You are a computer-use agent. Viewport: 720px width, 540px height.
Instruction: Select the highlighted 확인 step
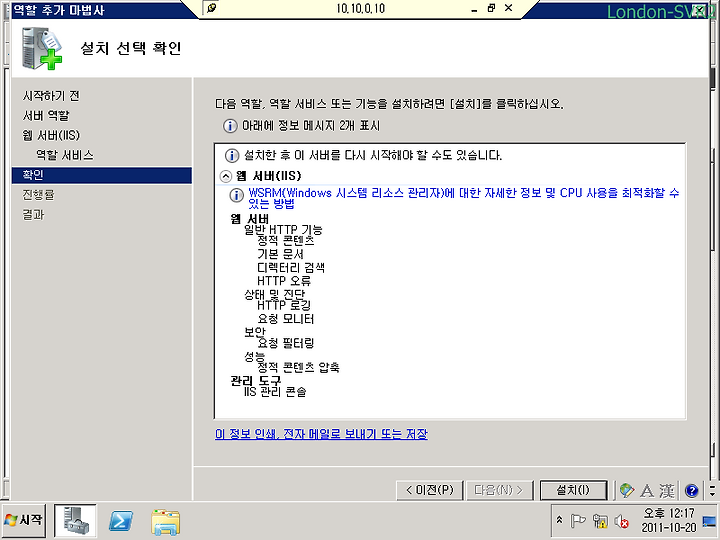point(101,175)
